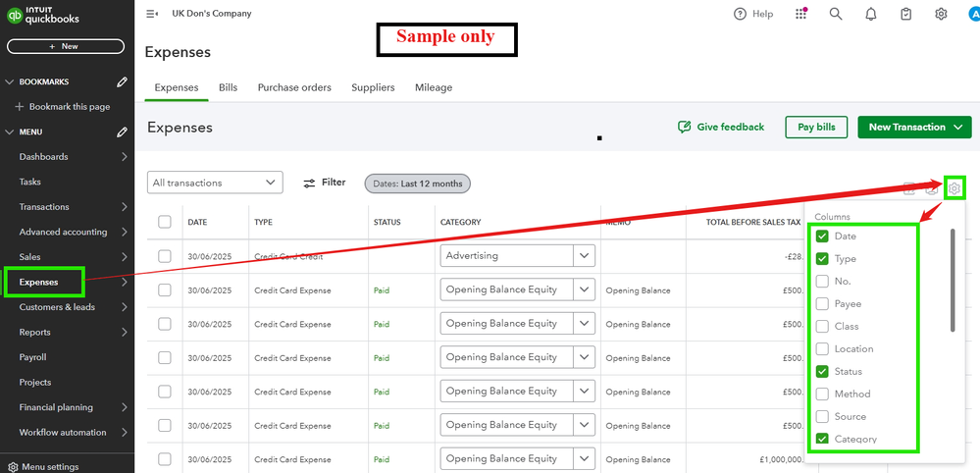
Task: Enable the Location column checkbox
Action: [822, 348]
